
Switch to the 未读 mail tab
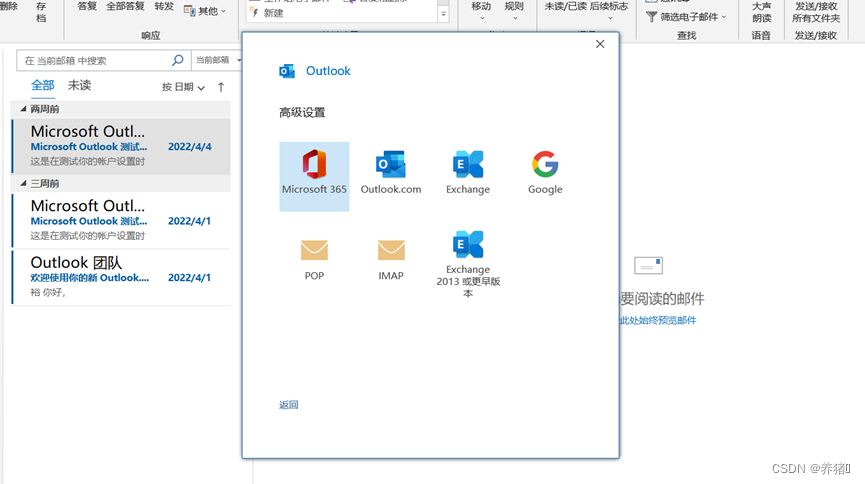79,86
